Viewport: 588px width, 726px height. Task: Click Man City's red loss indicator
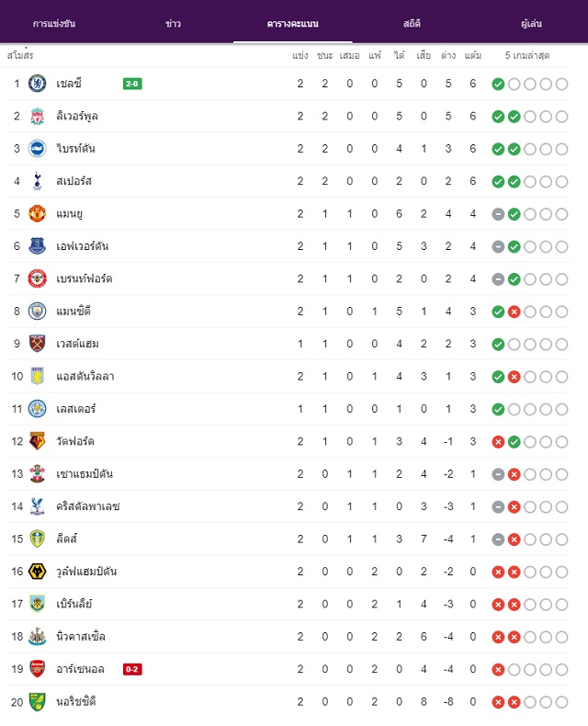click(x=514, y=312)
